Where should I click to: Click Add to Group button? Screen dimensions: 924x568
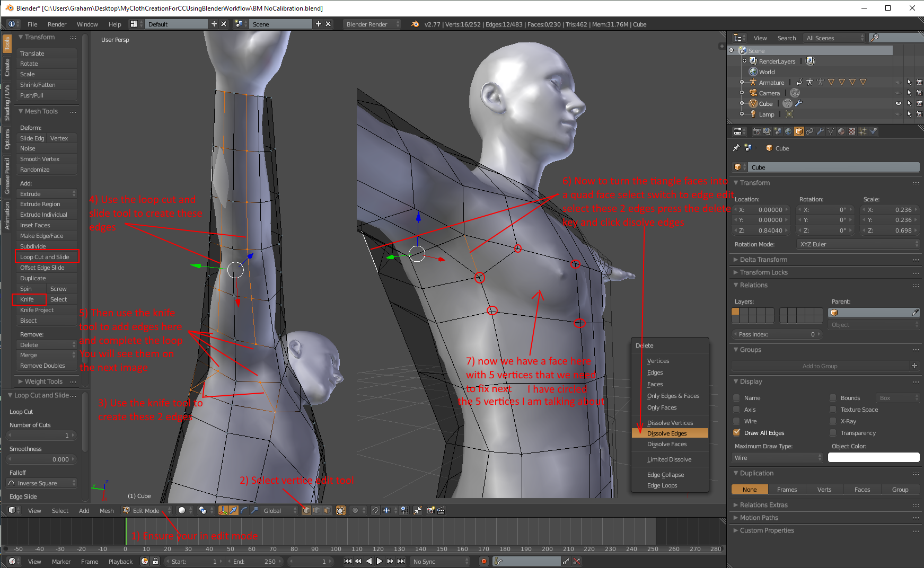pos(820,366)
